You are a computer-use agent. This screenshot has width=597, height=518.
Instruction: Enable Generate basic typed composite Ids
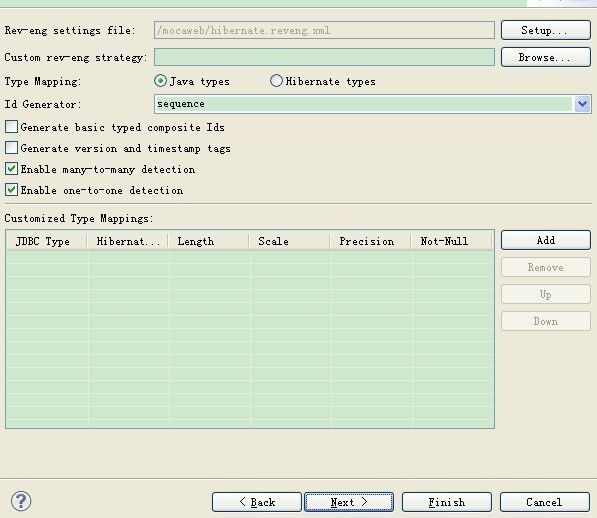click(x=11, y=127)
